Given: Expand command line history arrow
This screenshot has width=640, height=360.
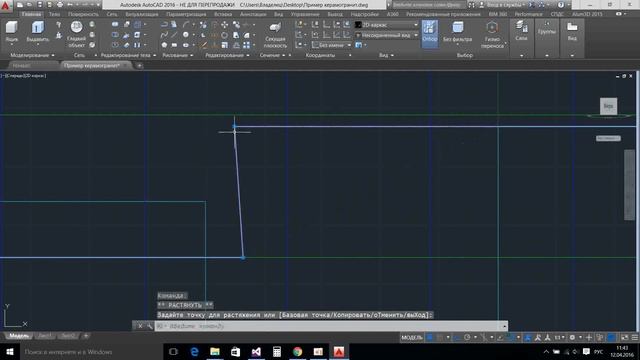Looking at the screenshot, I should (504, 326).
